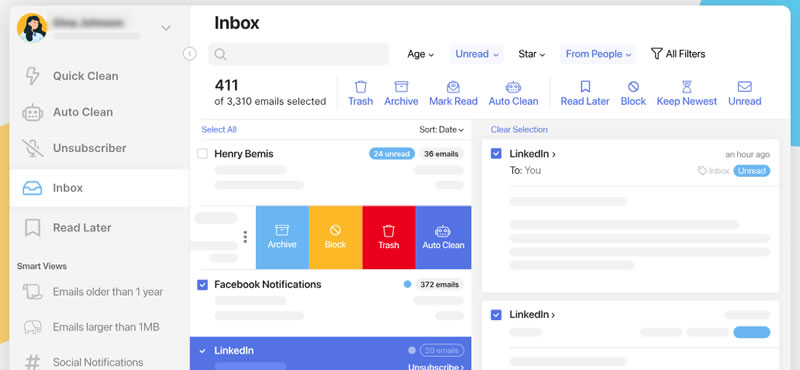Click the Inbox tray icon in sidebar
The height and width of the screenshot is (370, 800).
32,188
